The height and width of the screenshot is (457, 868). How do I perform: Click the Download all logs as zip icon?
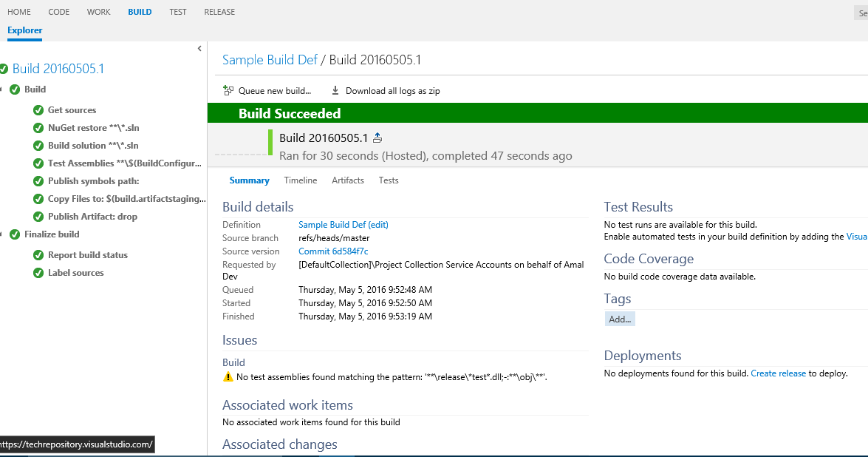[335, 91]
